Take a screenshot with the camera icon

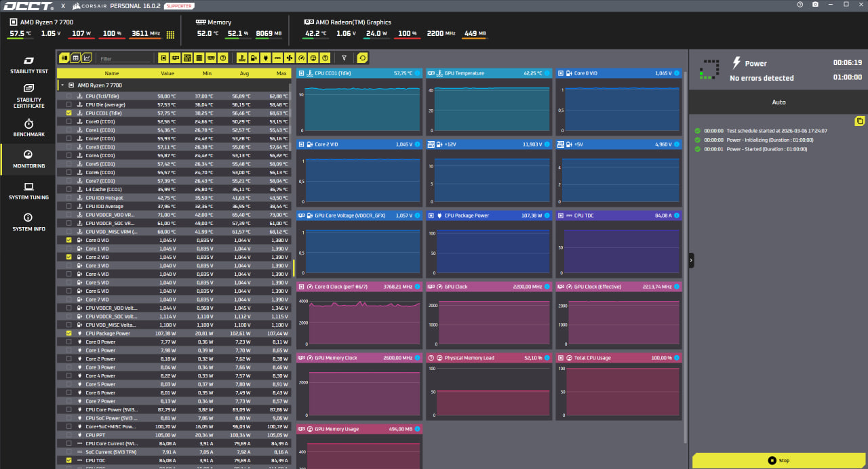coord(815,5)
